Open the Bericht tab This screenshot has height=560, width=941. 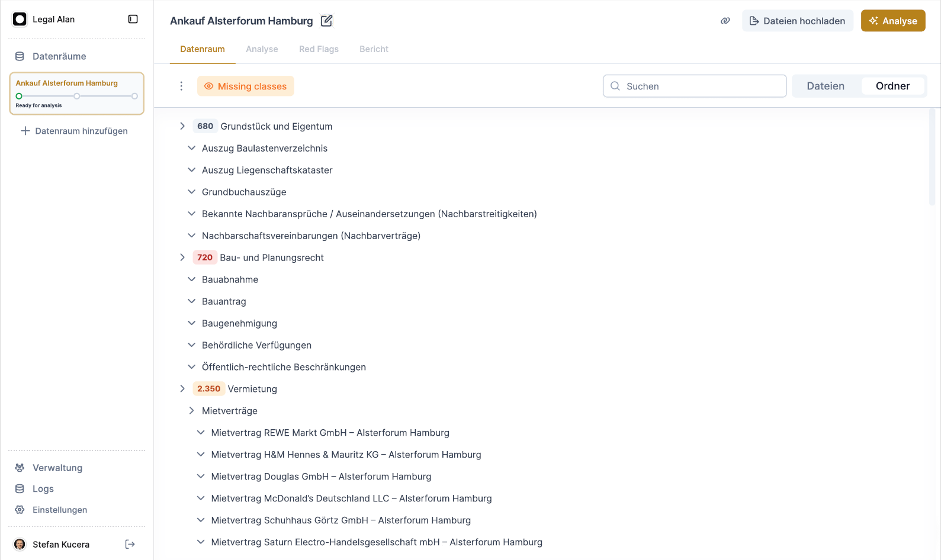pos(374,49)
